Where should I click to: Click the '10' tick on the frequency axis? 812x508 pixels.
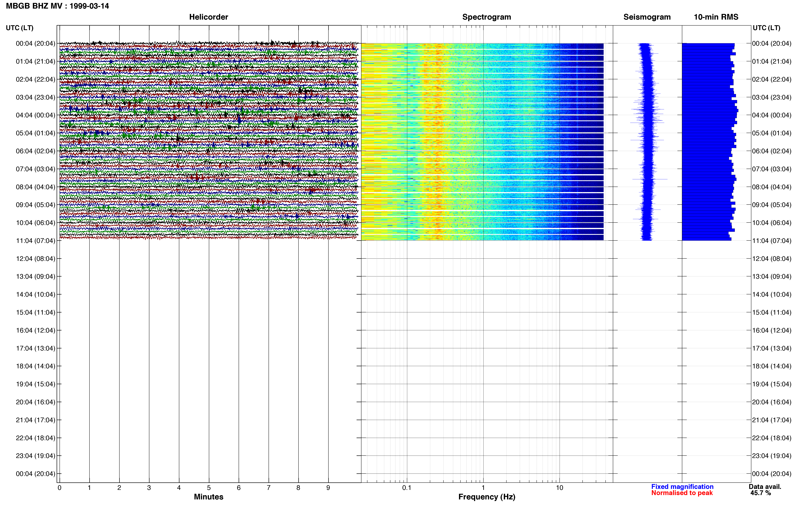pos(559,487)
